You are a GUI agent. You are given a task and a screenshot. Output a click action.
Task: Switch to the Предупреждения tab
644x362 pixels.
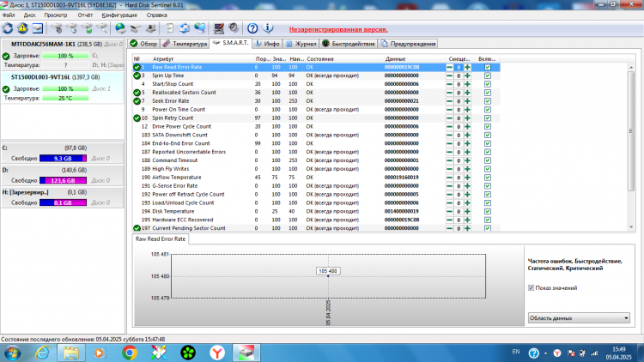tap(408, 44)
